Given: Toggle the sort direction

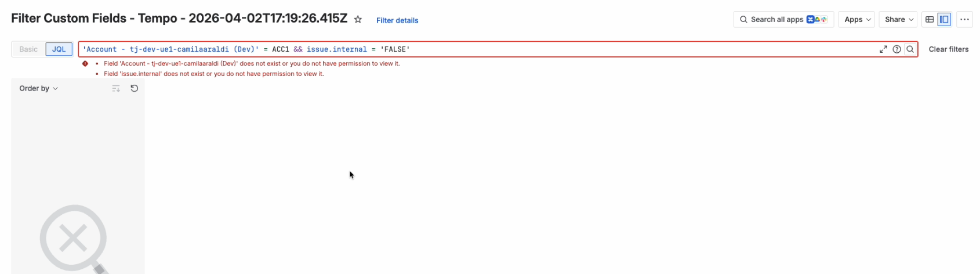Looking at the screenshot, I should tap(116, 88).
